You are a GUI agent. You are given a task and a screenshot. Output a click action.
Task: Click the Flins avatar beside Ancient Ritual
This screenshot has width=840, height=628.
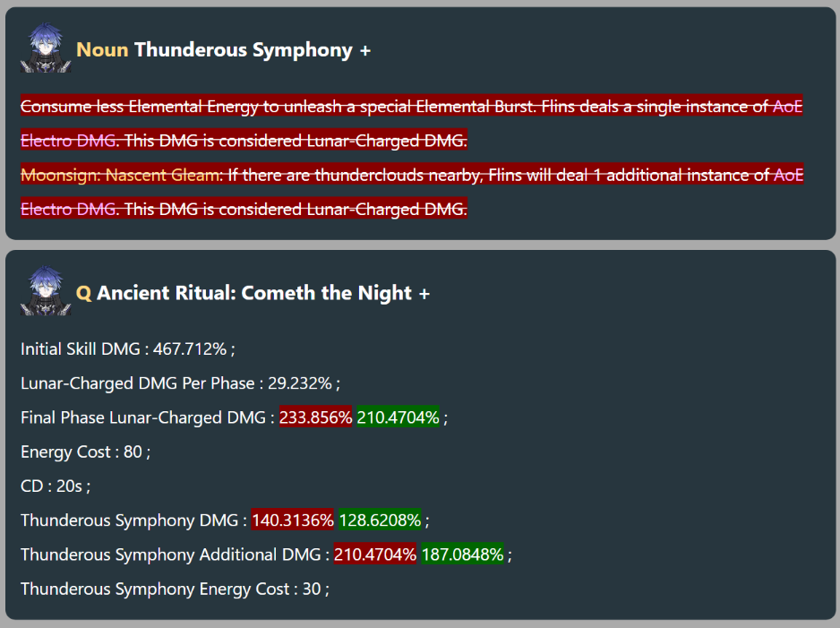[x=46, y=290]
